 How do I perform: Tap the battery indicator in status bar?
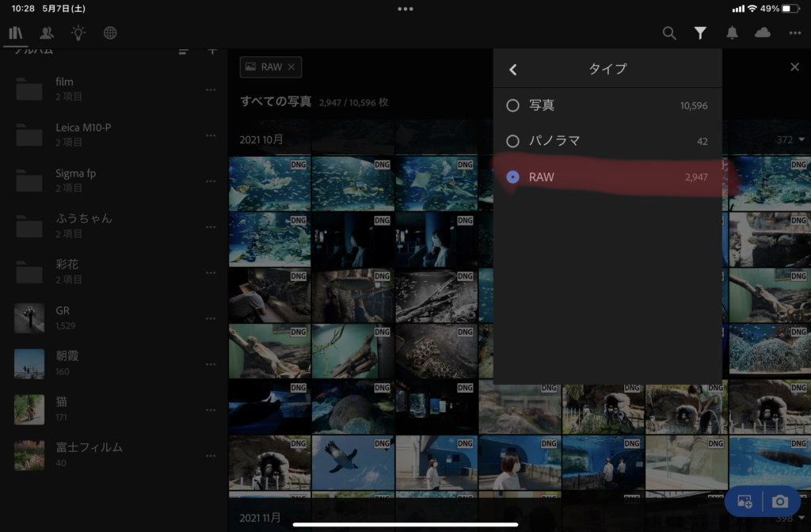click(x=790, y=8)
